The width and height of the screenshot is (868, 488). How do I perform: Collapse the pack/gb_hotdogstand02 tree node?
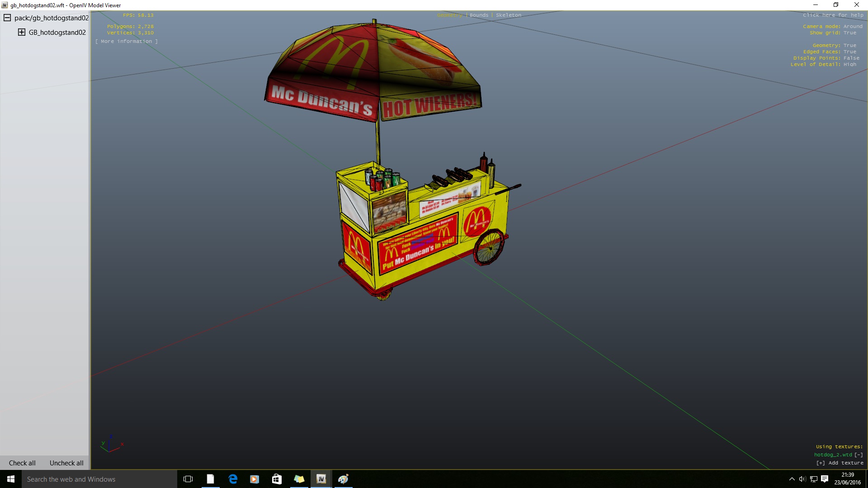click(x=7, y=18)
